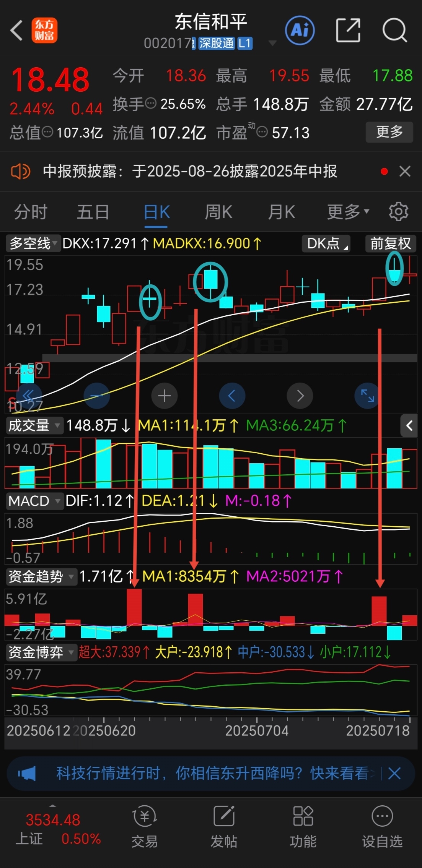Enter fullscreen chart with expand icon
The image size is (422, 868).
point(367,396)
